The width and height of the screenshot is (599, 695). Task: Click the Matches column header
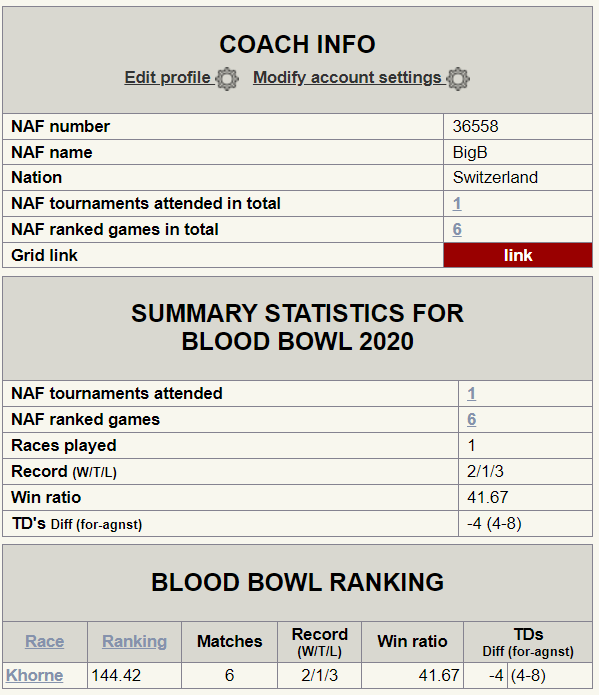(x=230, y=641)
